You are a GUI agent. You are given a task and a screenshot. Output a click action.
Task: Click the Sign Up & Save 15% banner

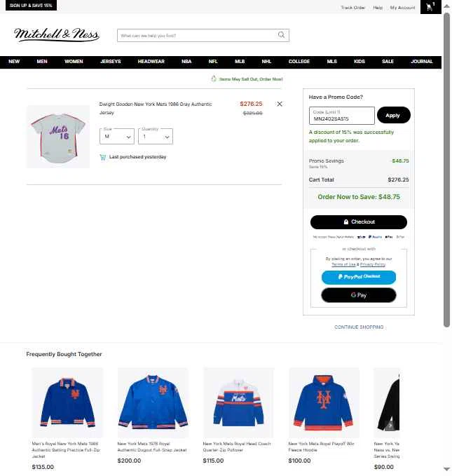tap(31, 5)
